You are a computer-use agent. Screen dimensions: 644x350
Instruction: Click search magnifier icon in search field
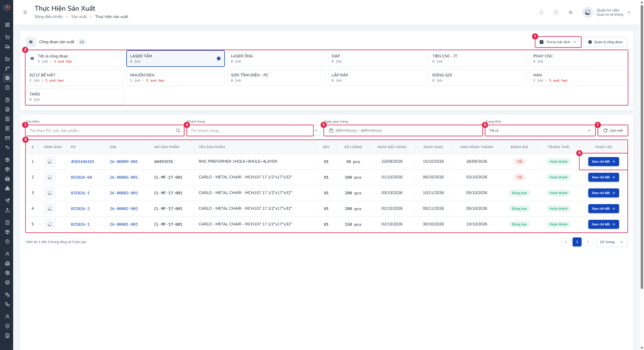point(178,130)
